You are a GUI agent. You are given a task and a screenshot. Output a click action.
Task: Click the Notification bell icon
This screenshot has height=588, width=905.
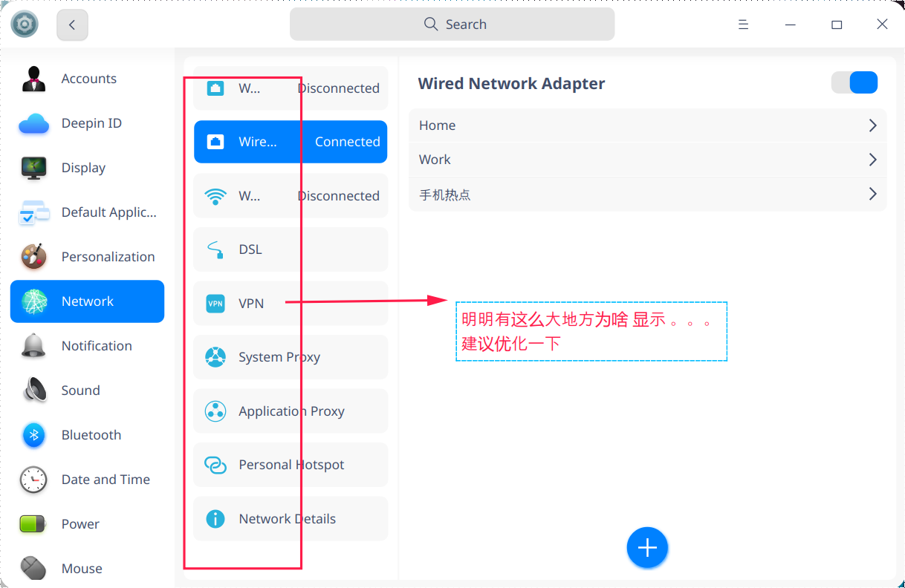pos(34,346)
